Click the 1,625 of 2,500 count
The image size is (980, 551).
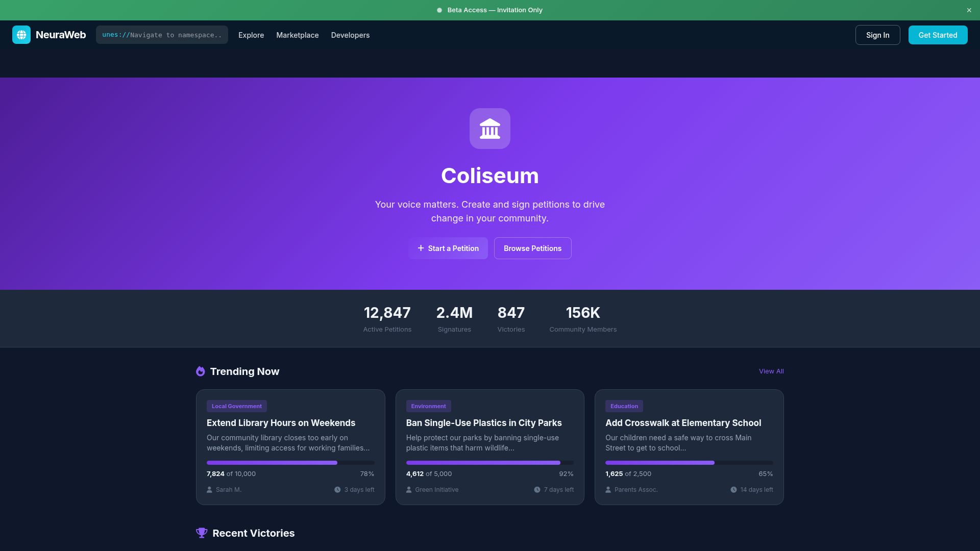628,474
